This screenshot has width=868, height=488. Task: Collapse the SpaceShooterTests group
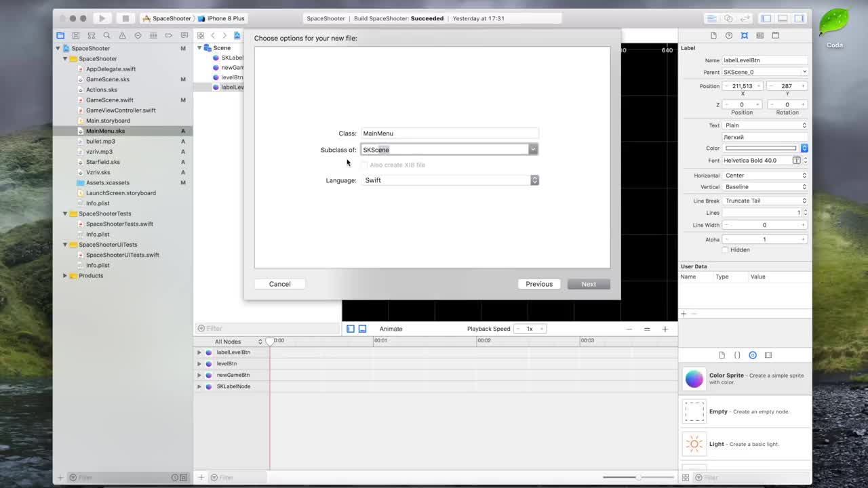coord(65,213)
